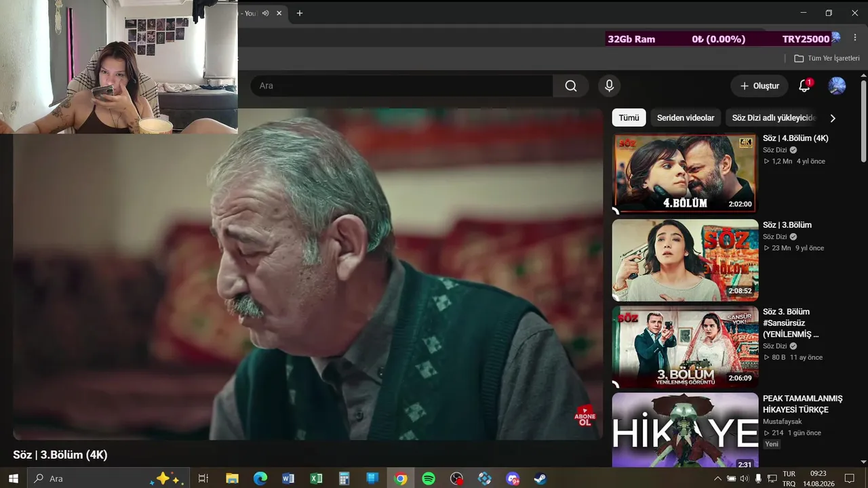Open Task View from the taskbar

tap(203, 479)
